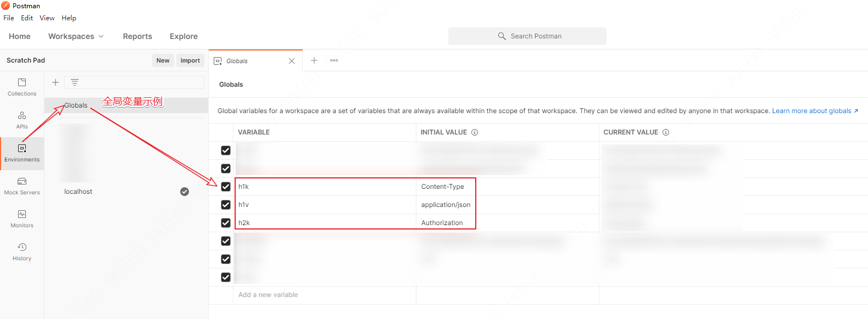
Task: Open the View menu
Action: pyautogui.click(x=47, y=18)
